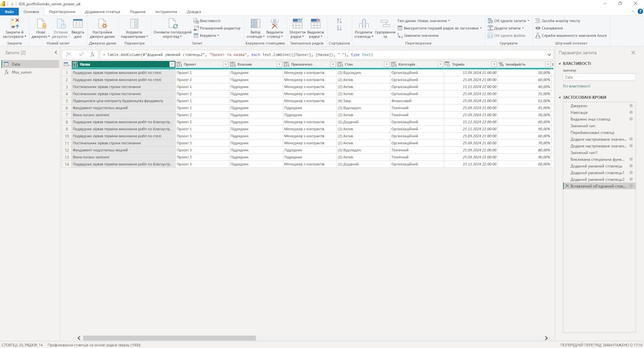
Task: Open the Розширений редактор
Action: pyautogui.click(x=217, y=28)
